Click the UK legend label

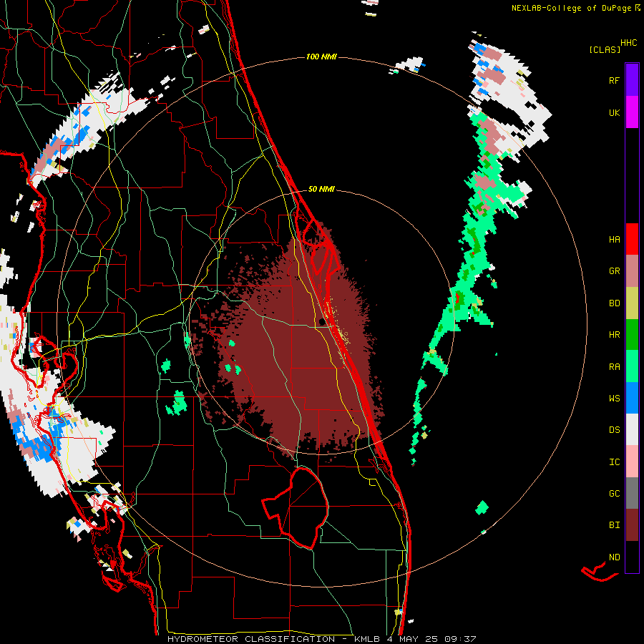(x=614, y=112)
